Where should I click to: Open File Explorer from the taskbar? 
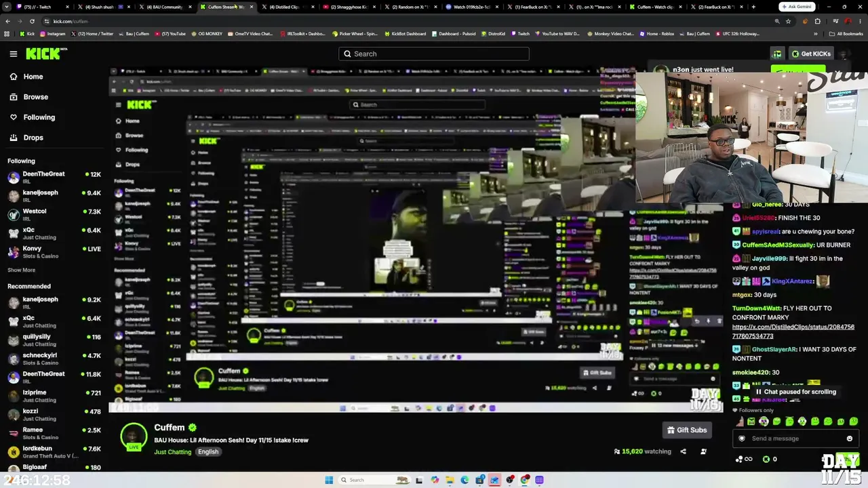450,480
